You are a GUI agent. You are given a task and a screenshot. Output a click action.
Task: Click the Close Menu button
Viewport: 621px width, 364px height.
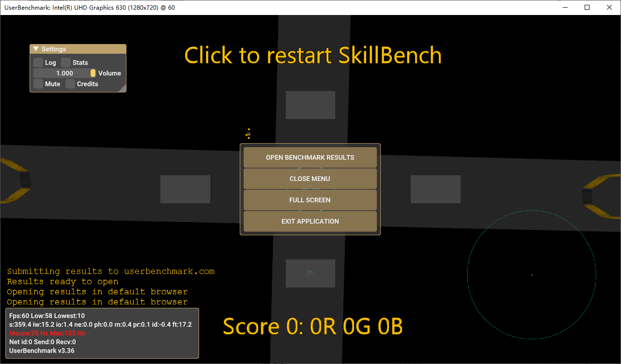point(310,179)
